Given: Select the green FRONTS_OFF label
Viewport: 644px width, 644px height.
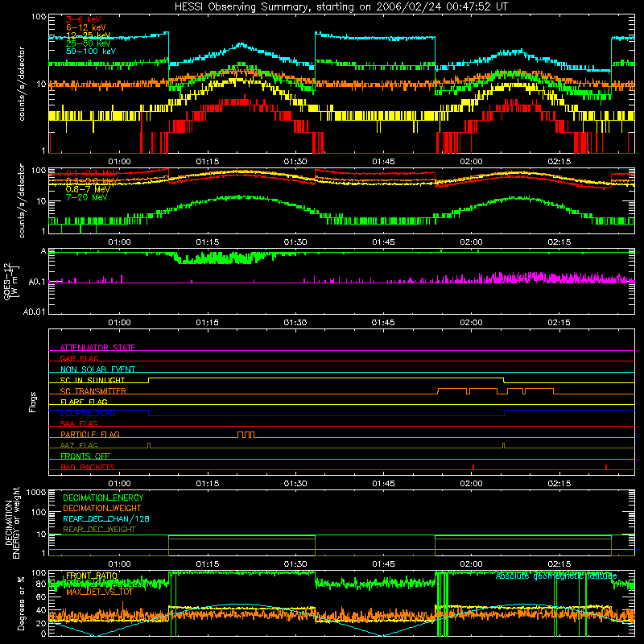Looking at the screenshot, I should point(85,456).
